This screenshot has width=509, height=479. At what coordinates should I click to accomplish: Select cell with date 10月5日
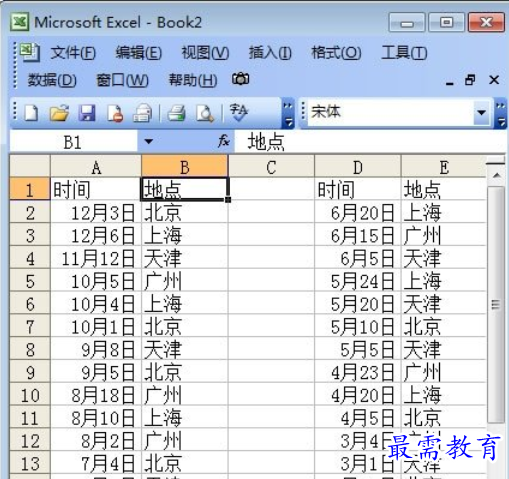pyautogui.click(x=96, y=280)
